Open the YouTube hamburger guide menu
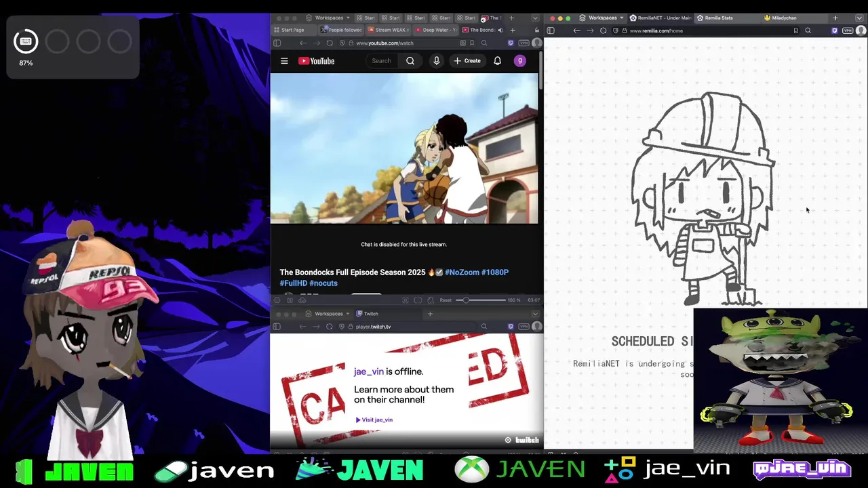The width and height of the screenshot is (868, 488). (284, 61)
